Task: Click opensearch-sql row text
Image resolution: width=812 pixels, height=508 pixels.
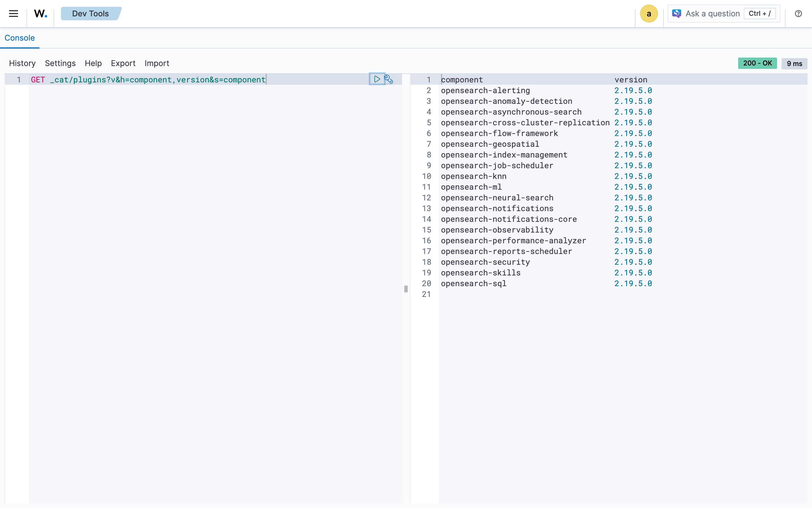Action: coord(473,284)
